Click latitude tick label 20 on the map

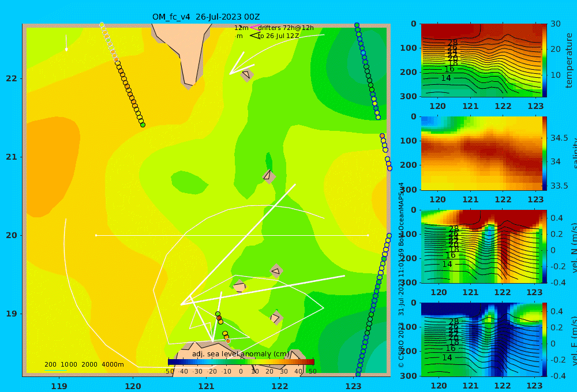[x=12, y=235]
